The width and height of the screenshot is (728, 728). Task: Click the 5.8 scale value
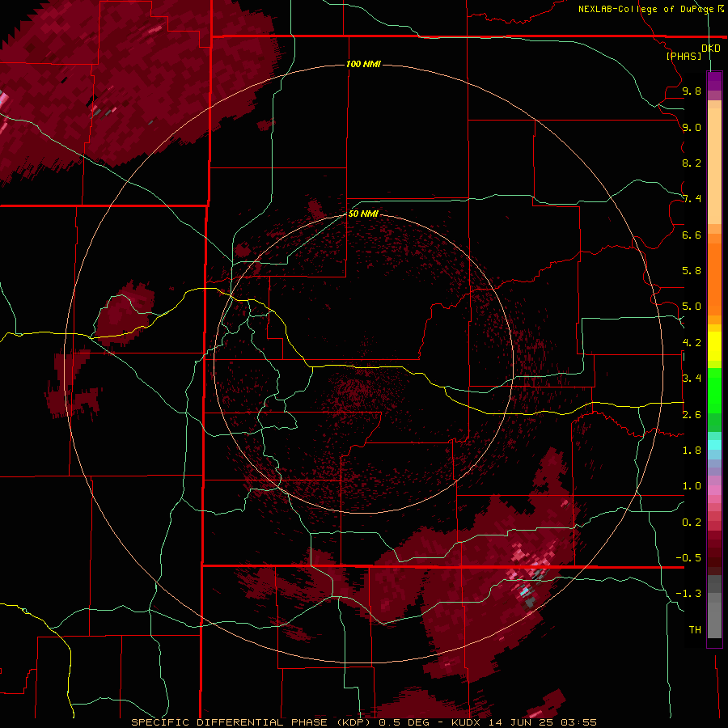point(692,271)
